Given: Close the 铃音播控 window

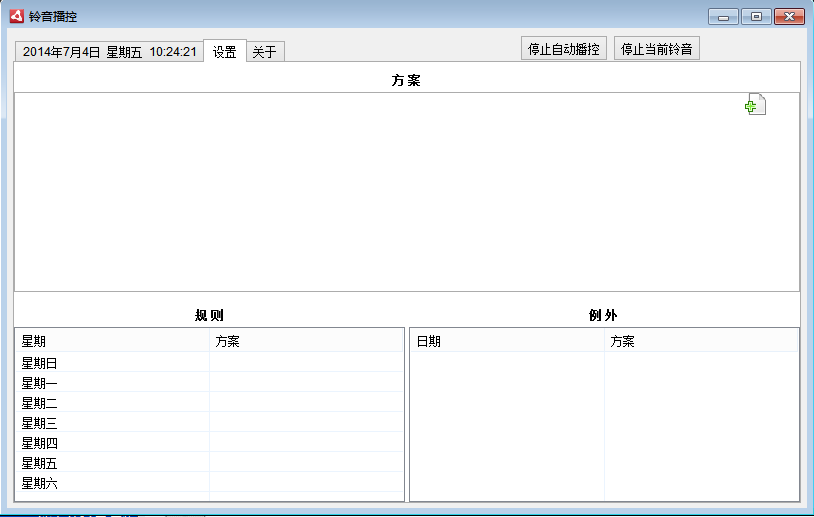Looking at the screenshot, I should [790, 17].
